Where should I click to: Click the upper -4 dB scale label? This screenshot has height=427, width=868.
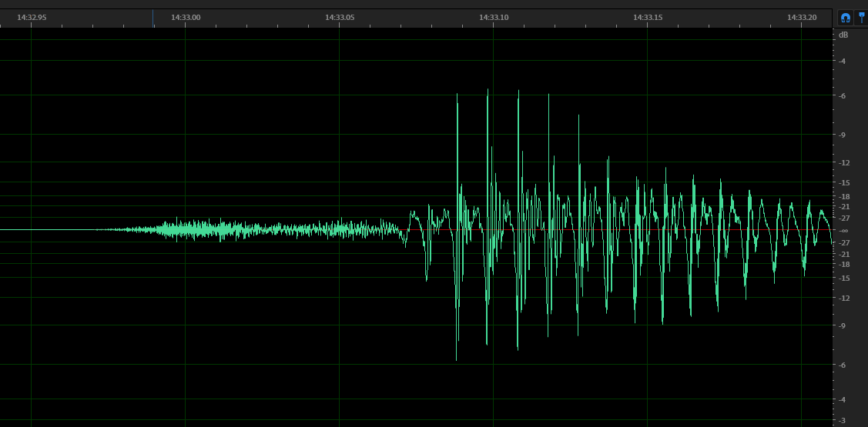pyautogui.click(x=843, y=61)
